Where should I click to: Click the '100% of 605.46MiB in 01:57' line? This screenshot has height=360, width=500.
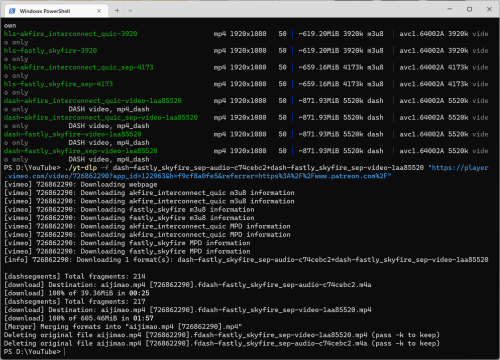tap(79, 318)
